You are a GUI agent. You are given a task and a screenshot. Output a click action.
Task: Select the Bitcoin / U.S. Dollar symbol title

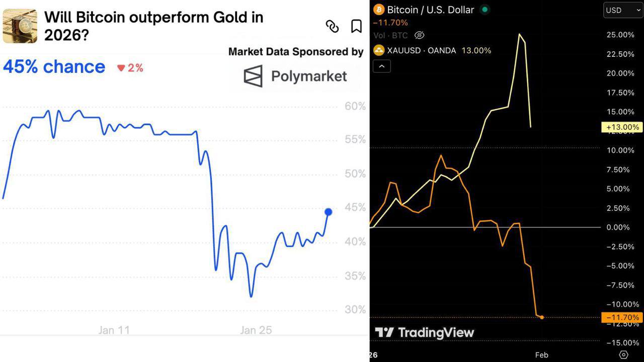point(430,10)
